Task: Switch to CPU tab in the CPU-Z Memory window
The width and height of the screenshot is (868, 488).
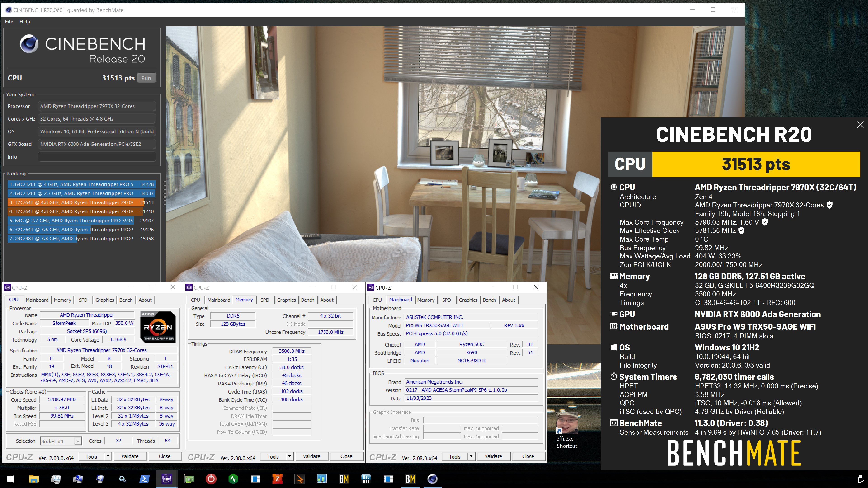Action: point(196,300)
